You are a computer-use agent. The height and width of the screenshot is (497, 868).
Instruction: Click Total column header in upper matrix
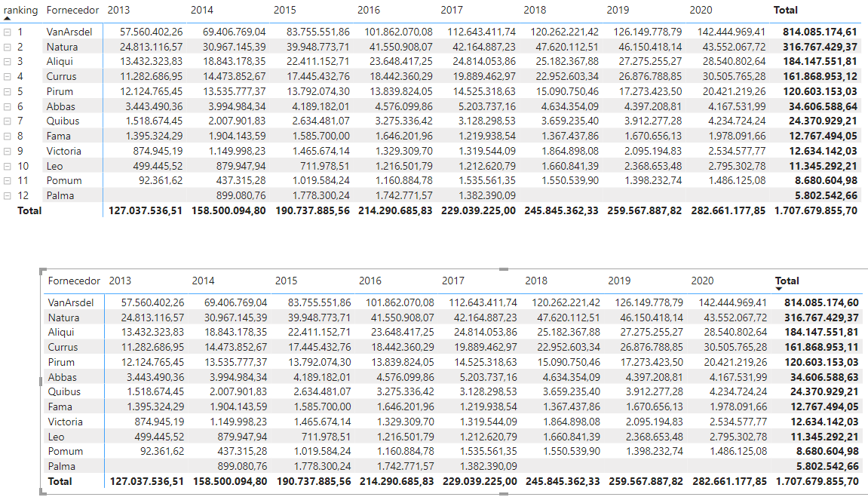point(786,10)
